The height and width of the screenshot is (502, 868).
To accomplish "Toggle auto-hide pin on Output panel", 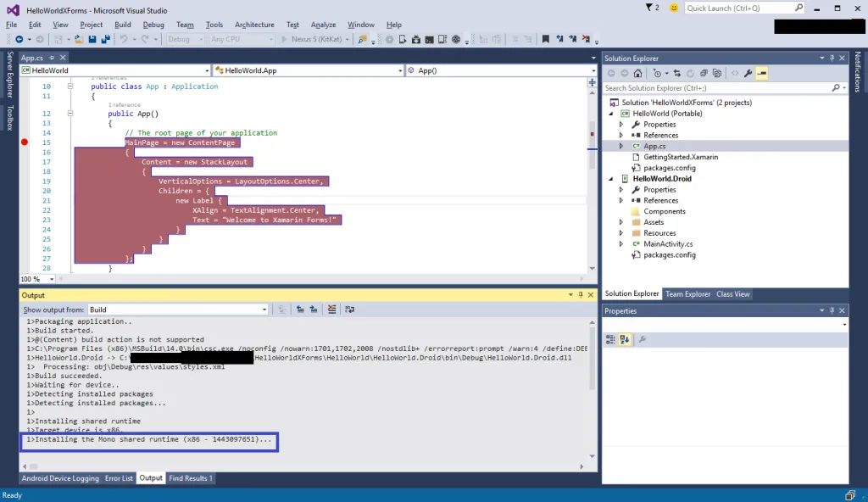I will (x=581, y=295).
